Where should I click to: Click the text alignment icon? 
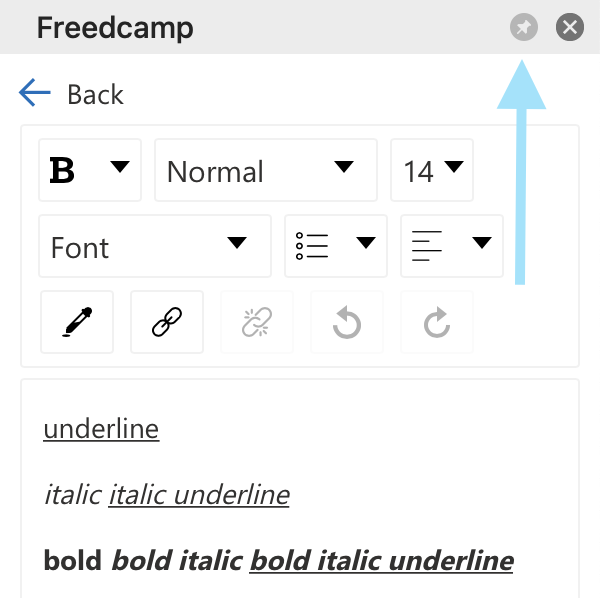[427, 246]
